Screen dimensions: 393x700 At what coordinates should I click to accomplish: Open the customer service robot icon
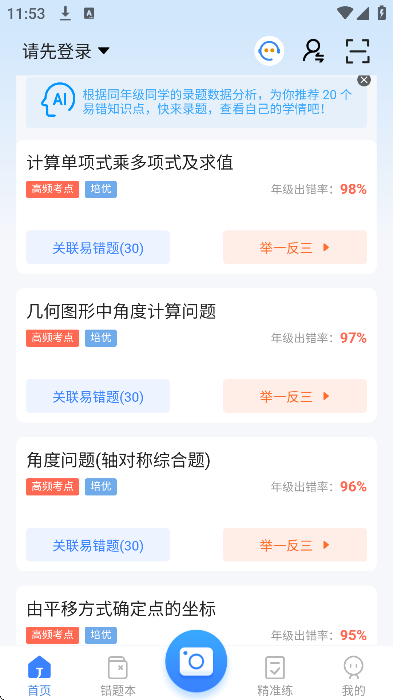(269, 51)
